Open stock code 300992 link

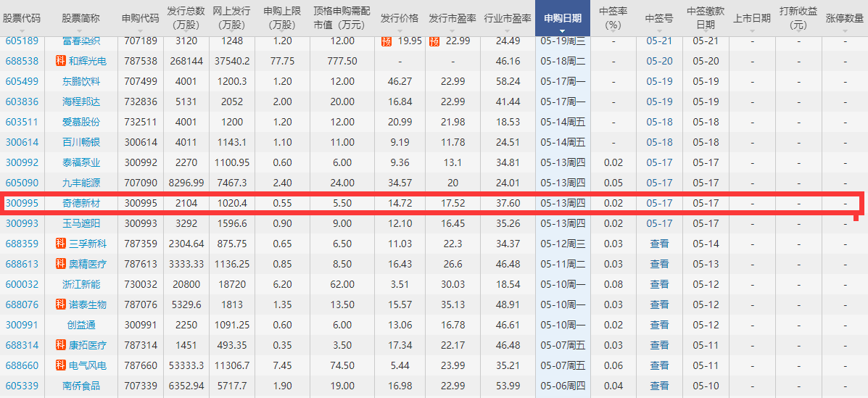tap(22, 162)
